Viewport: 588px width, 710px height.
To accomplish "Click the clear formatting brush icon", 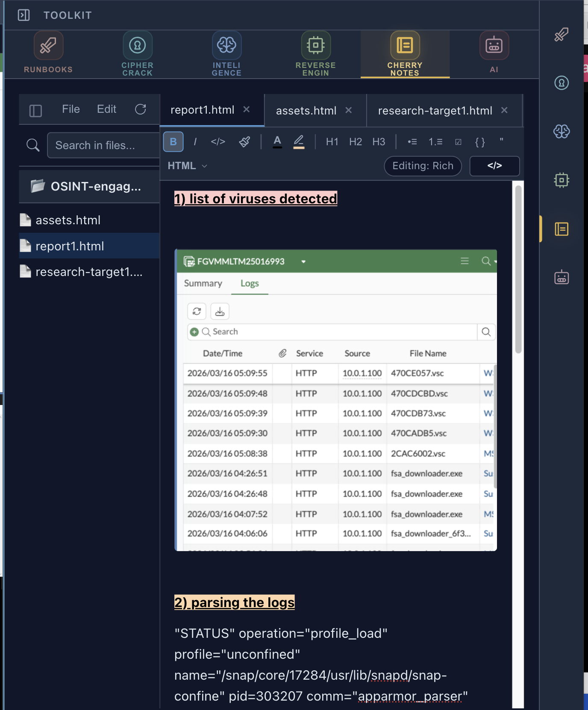I will (x=244, y=142).
